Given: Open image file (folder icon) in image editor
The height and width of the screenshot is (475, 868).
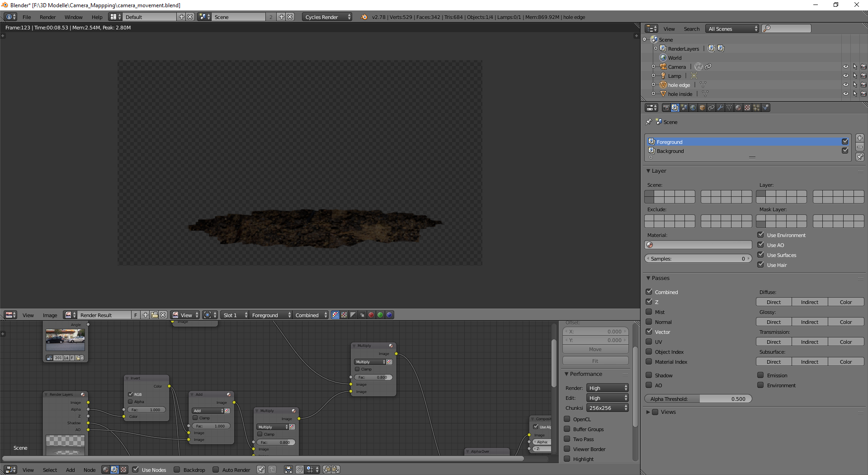Looking at the screenshot, I should [154, 315].
